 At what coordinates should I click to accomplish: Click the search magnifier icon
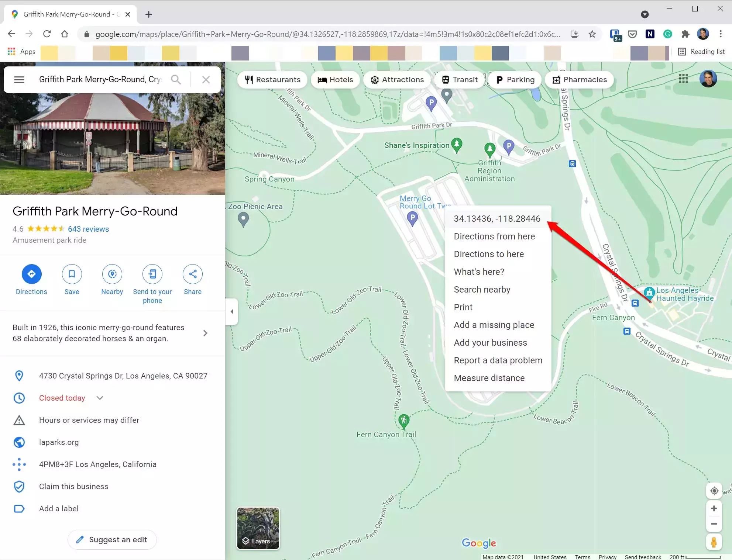176,79
